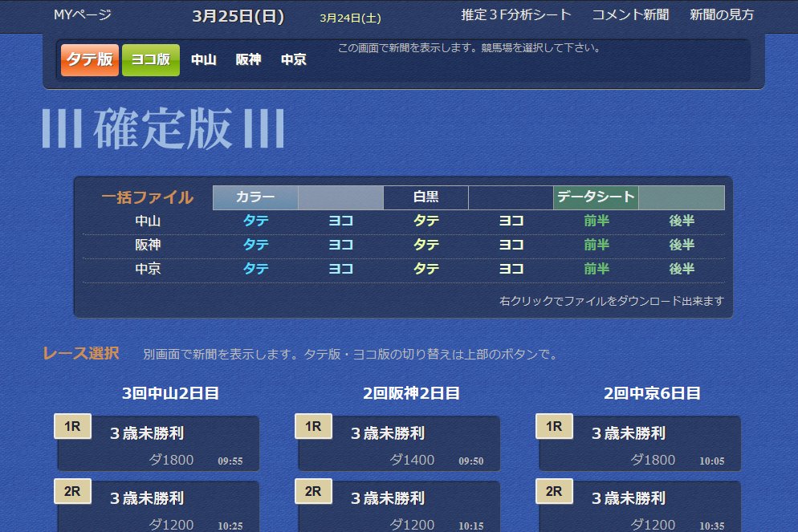
Task: Click the 3回中山2日目 heading
Action: (170, 393)
